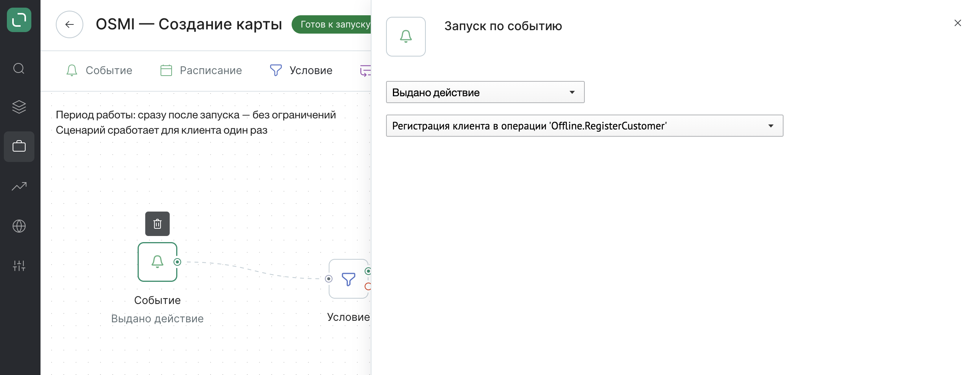
Task: Delete the event node with trash icon
Action: tap(157, 224)
